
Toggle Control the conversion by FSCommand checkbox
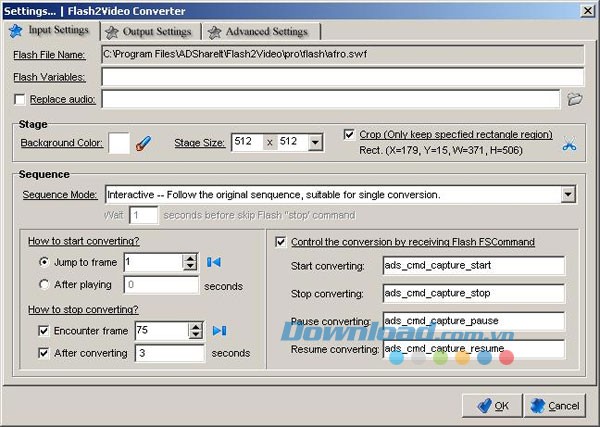point(280,242)
